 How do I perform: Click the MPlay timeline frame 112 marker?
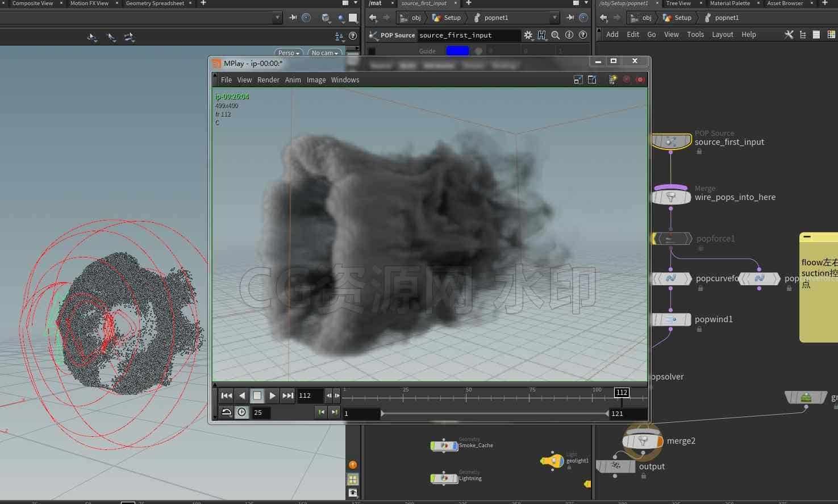tap(622, 393)
